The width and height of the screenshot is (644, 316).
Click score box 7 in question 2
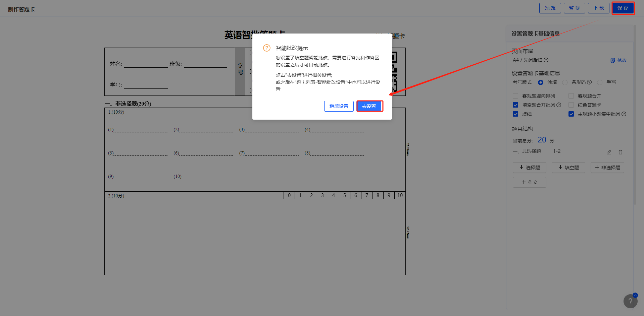click(367, 195)
